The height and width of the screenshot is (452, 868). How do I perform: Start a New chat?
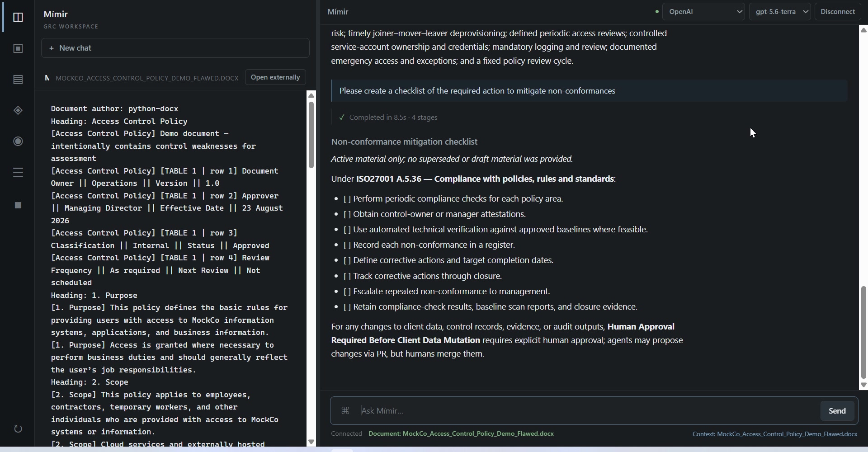point(175,48)
